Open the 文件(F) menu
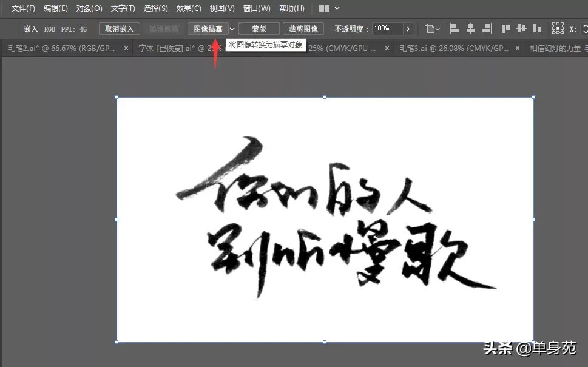 pyautogui.click(x=23, y=8)
